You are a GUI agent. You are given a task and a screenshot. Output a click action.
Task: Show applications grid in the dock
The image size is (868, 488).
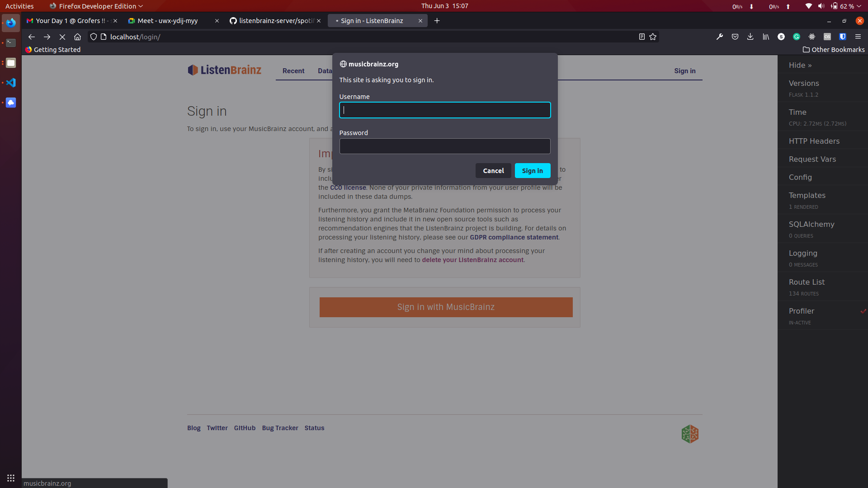click(x=11, y=478)
